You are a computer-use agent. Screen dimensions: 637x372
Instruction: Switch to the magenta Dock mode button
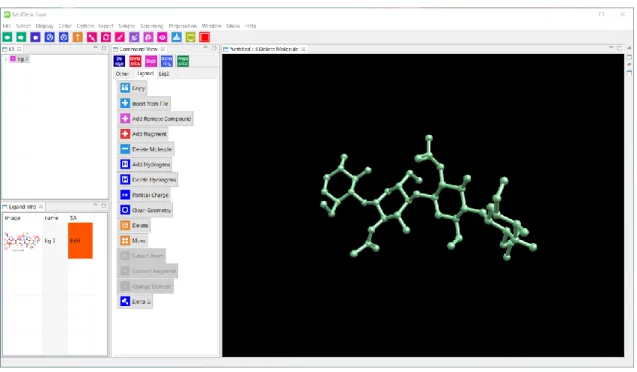point(151,61)
